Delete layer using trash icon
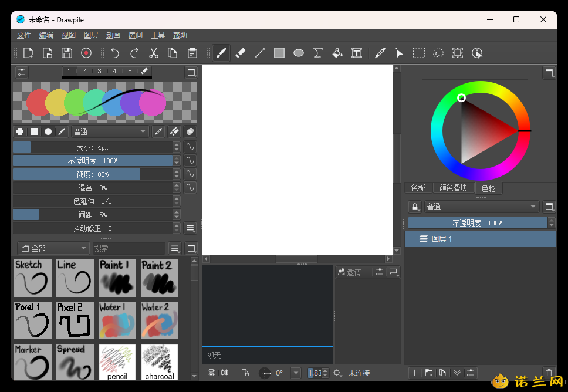The height and width of the screenshot is (392, 568). coord(549,373)
